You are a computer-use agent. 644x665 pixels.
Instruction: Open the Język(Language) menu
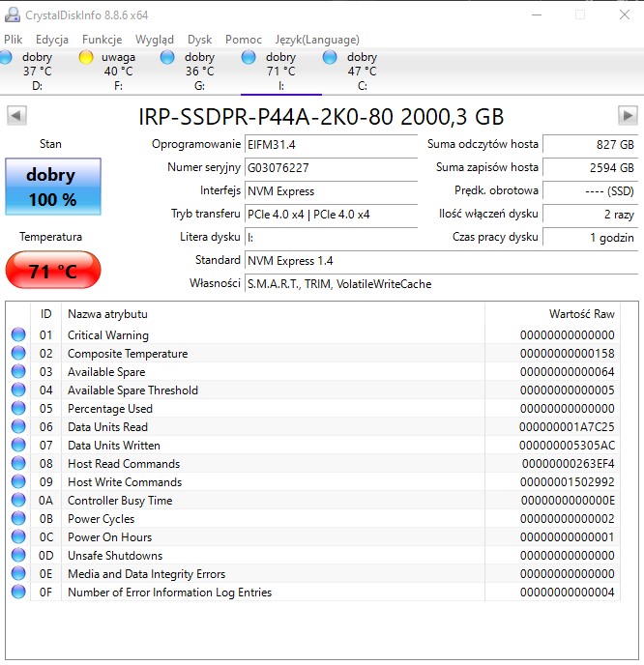tap(317, 40)
